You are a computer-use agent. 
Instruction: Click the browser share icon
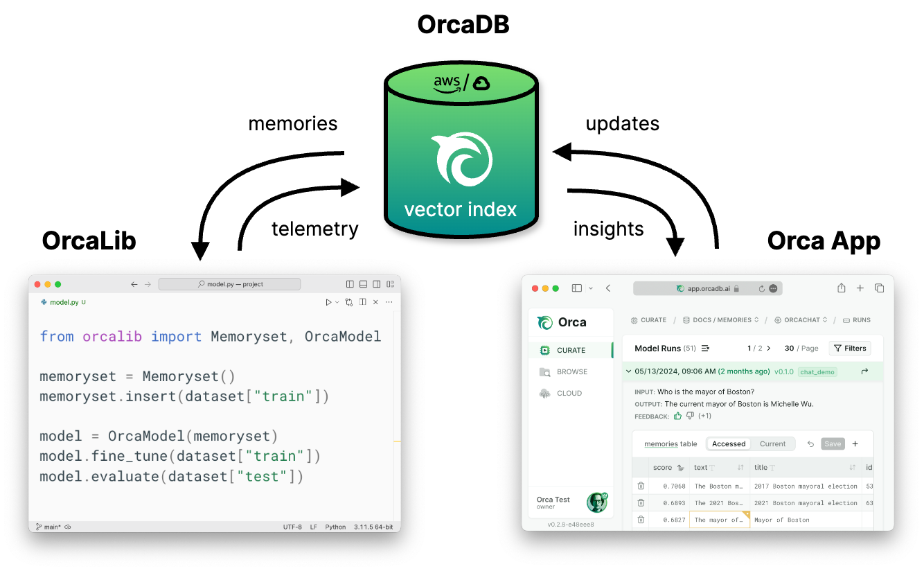pyautogui.click(x=841, y=288)
